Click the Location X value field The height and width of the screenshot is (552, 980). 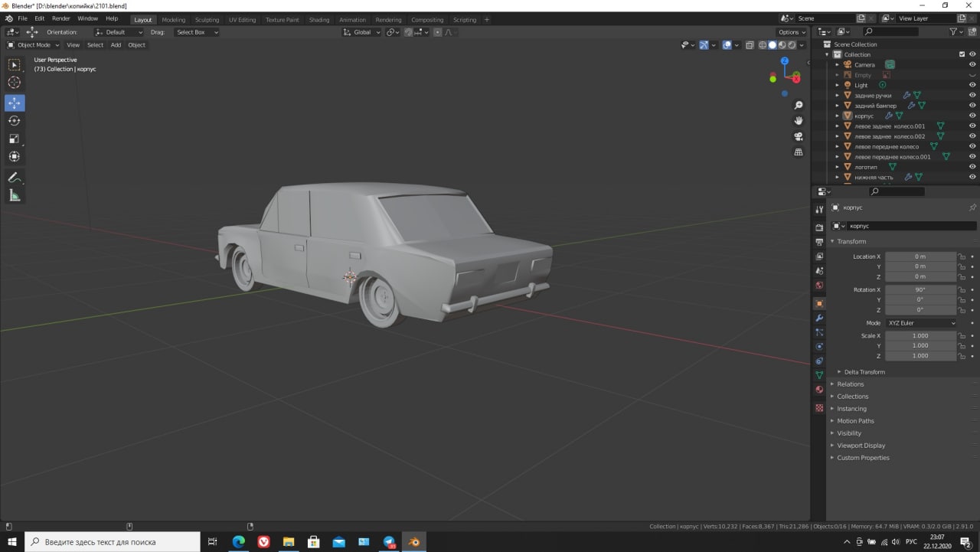click(x=920, y=256)
